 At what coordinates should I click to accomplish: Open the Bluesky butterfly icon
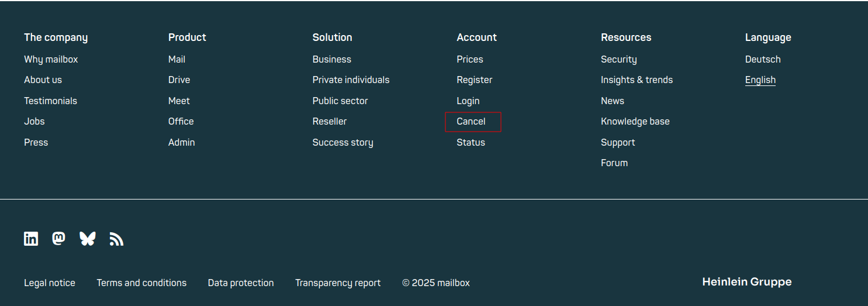[x=87, y=239]
